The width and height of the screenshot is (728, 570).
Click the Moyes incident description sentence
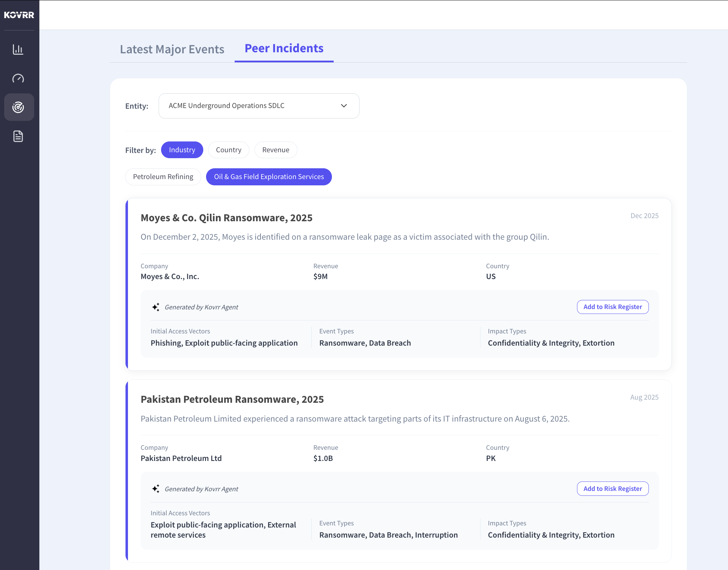(345, 237)
